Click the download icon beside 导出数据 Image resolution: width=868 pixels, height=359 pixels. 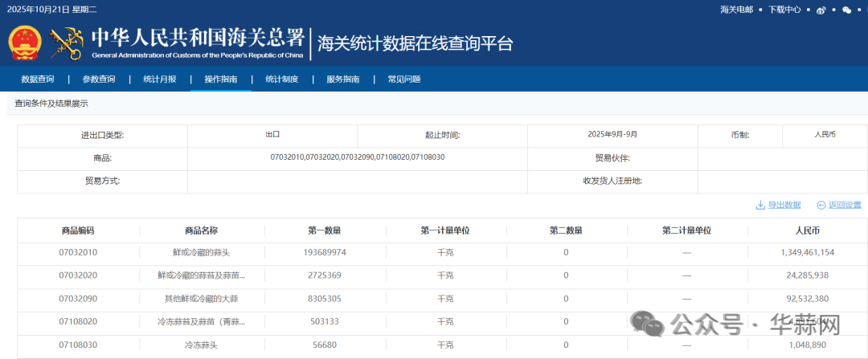click(x=759, y=205)
